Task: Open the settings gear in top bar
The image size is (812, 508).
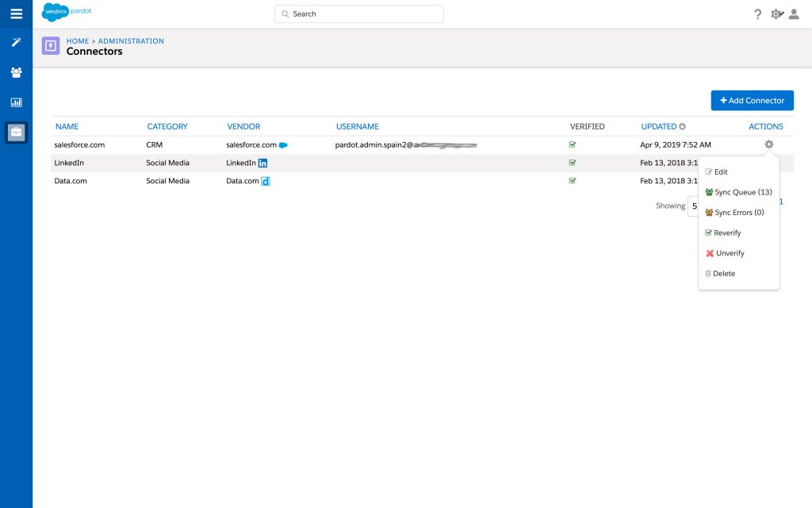Action: pyautogui.click(x=777, y=14)
